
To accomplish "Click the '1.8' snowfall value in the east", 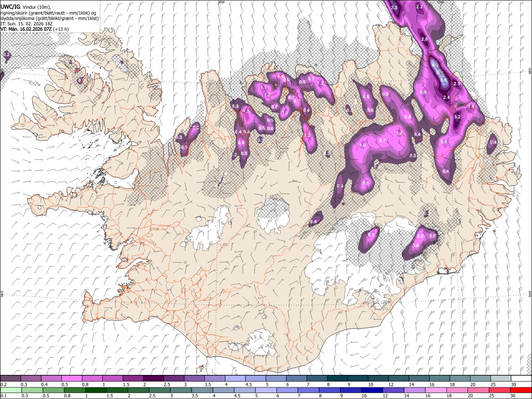I will 471,107.
